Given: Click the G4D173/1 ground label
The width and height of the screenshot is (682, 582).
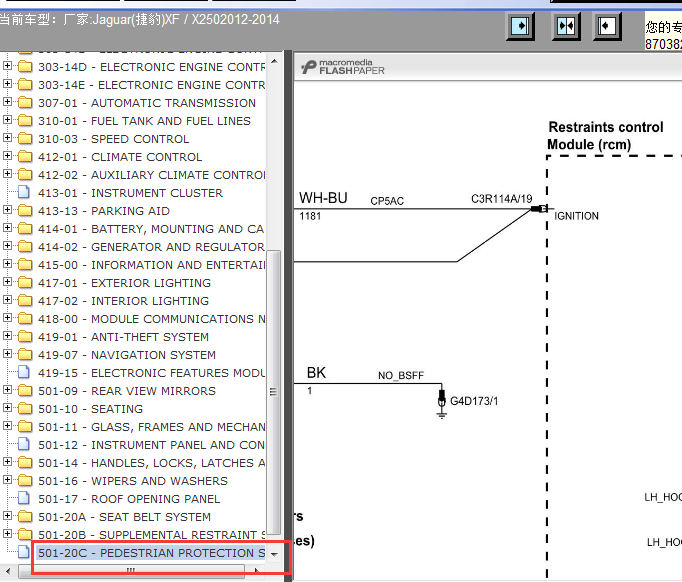Looking at the screenshot, I should tap(474, 401).
